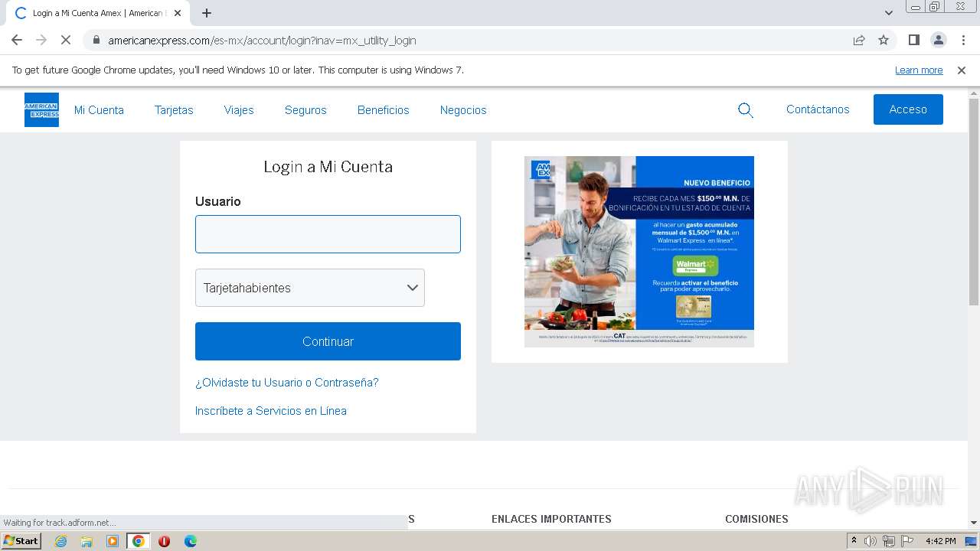Screen dimensions: 980x551
Task: Open Viajes menu
Action: tap(239, 110)
